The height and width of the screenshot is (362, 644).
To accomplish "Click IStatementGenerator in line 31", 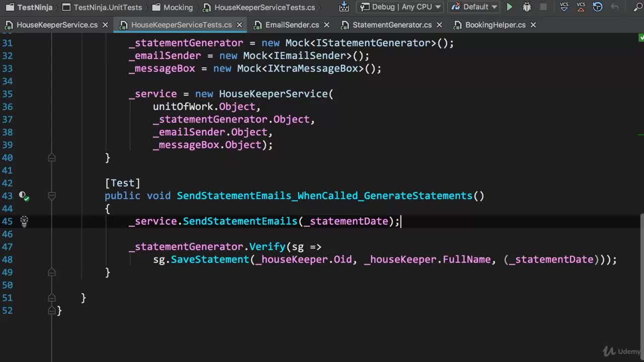I will (x=374, y=43).
